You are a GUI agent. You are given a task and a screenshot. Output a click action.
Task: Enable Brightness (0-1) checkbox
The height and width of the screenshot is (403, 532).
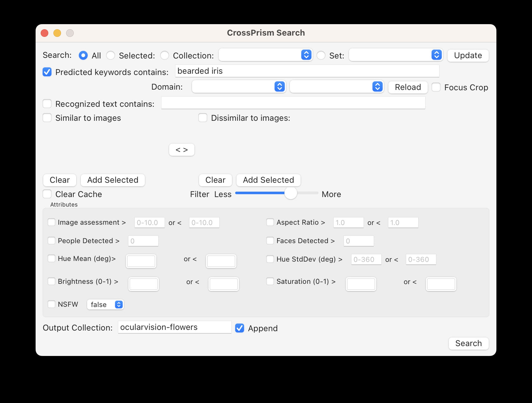tap(51, 281)
